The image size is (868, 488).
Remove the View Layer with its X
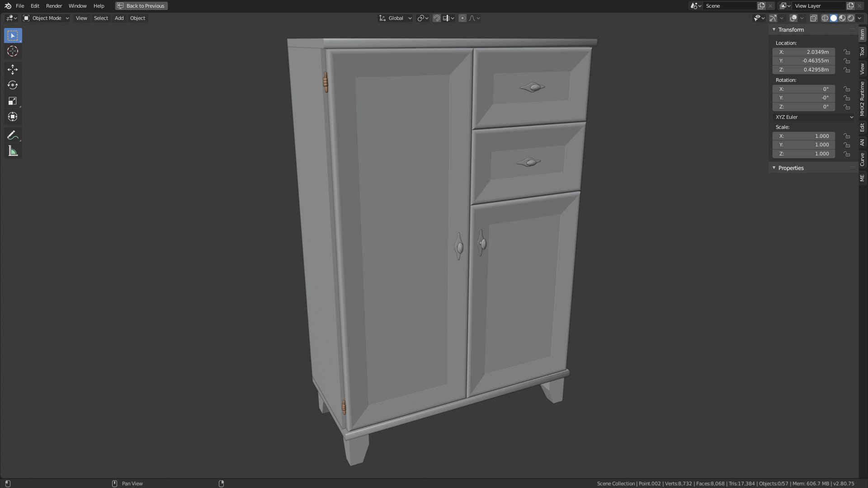point(859,6)
